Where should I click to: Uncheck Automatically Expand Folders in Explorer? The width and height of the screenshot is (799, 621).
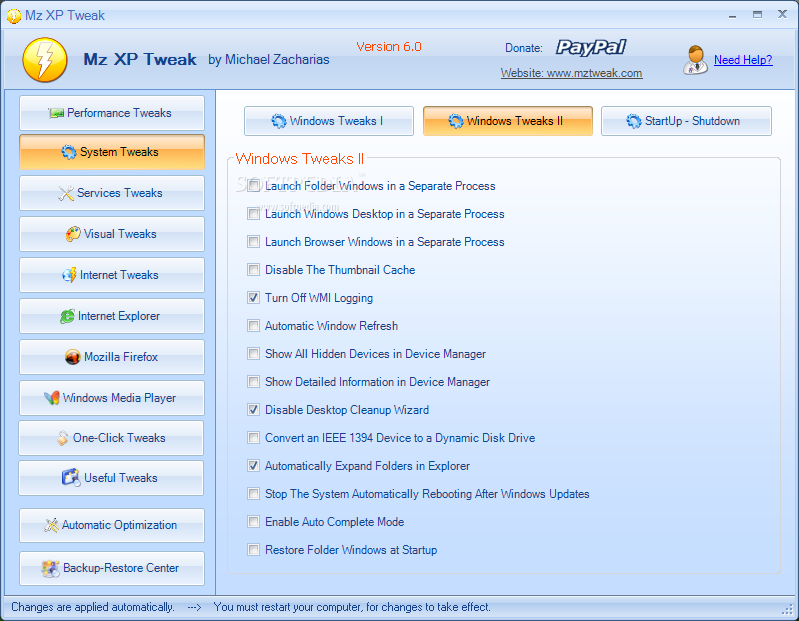click(x=253, y=466)
